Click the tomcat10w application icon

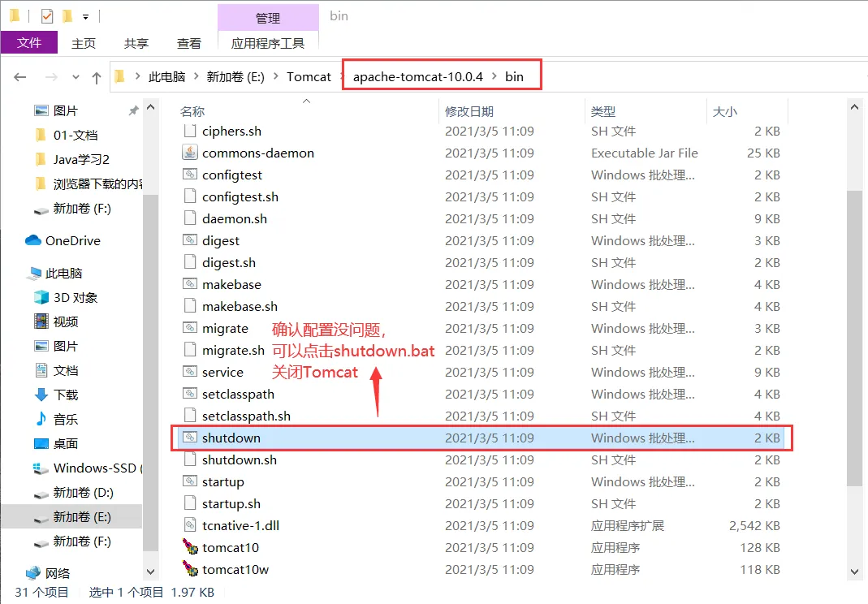[190, 568]
